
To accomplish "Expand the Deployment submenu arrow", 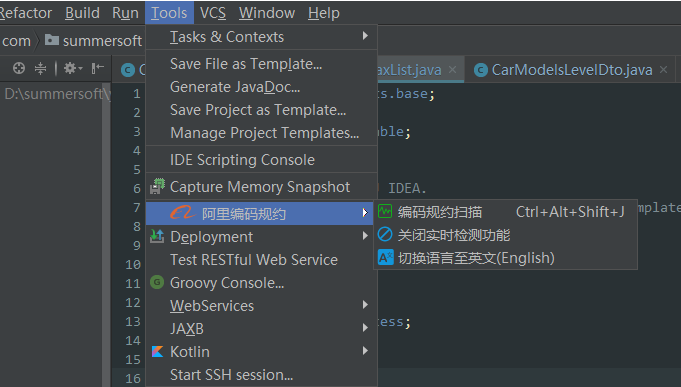I will [x=365, y=236].
